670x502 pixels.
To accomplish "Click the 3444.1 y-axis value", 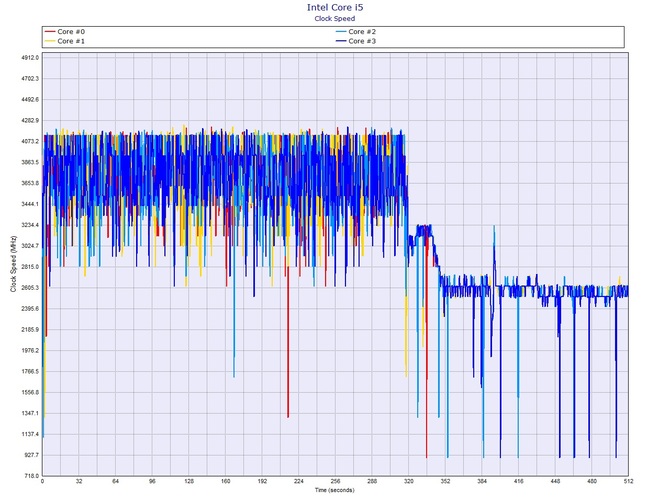I will [30, 204].
